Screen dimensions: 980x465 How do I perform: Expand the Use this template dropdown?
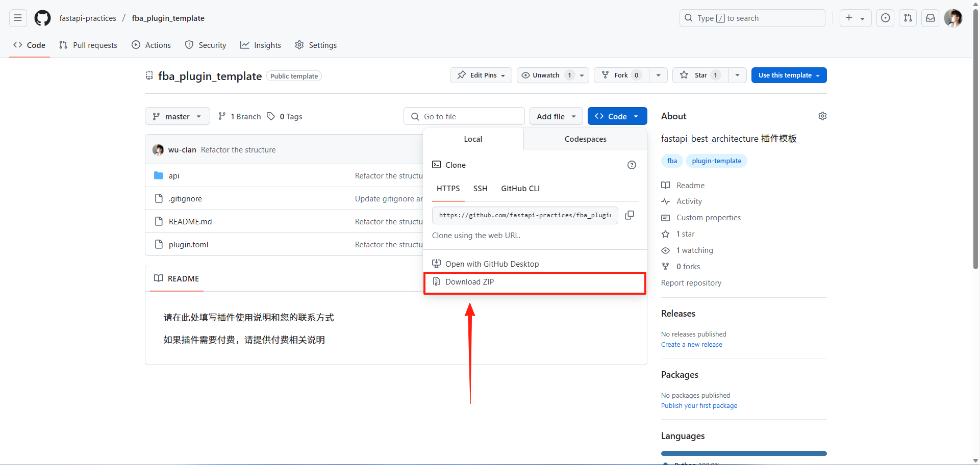(789, 75)
